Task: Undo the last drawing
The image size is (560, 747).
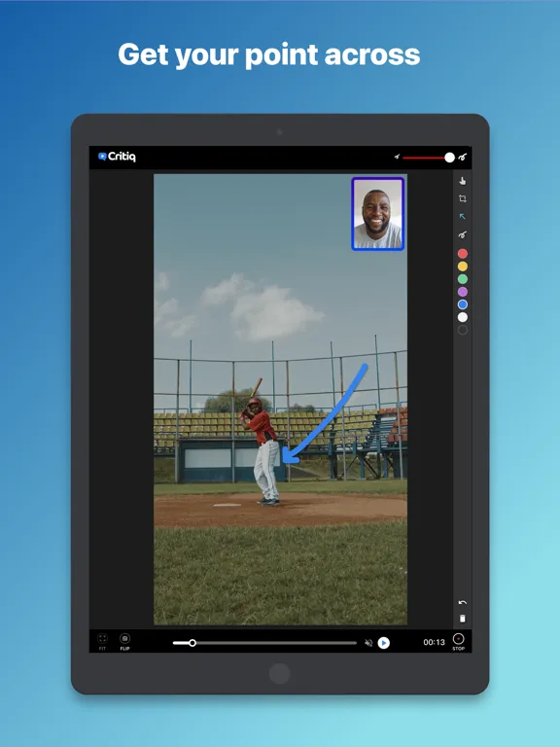Action: [463, 603]
